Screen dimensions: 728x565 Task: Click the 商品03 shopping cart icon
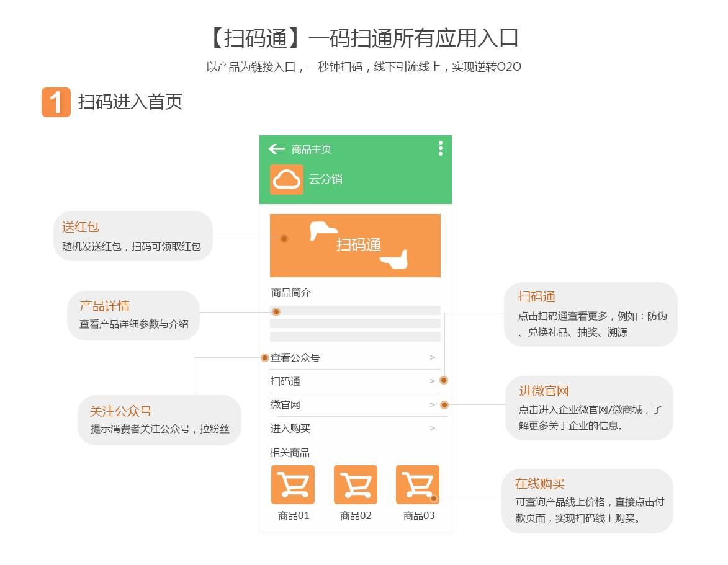[x=417, y=484]
